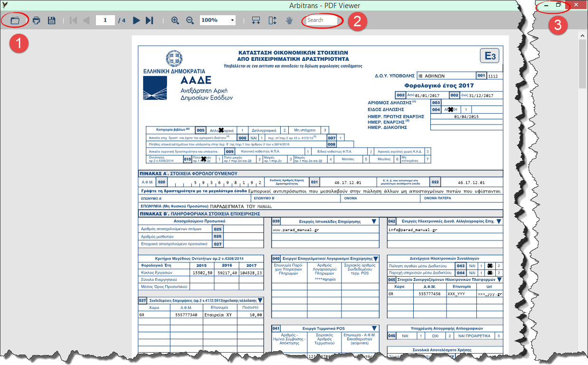Click the ΙΒ ΑΘΗΝΩΝ tax office field
Screen dimensions: 588x365
click(x=446, y=76)
